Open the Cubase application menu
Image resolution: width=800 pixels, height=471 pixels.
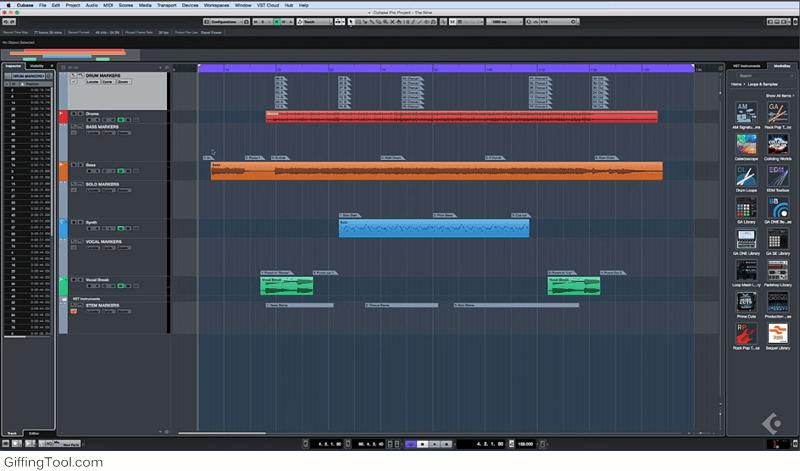pos(24,5)
